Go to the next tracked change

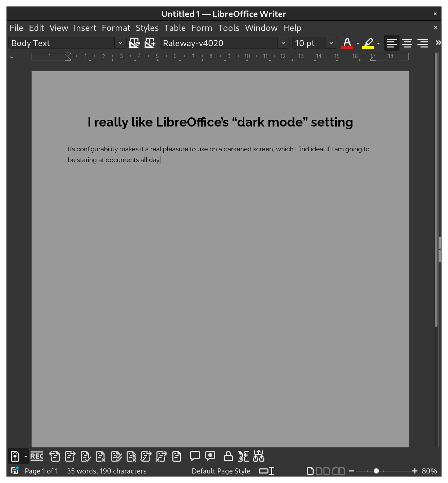coord(70,456)
